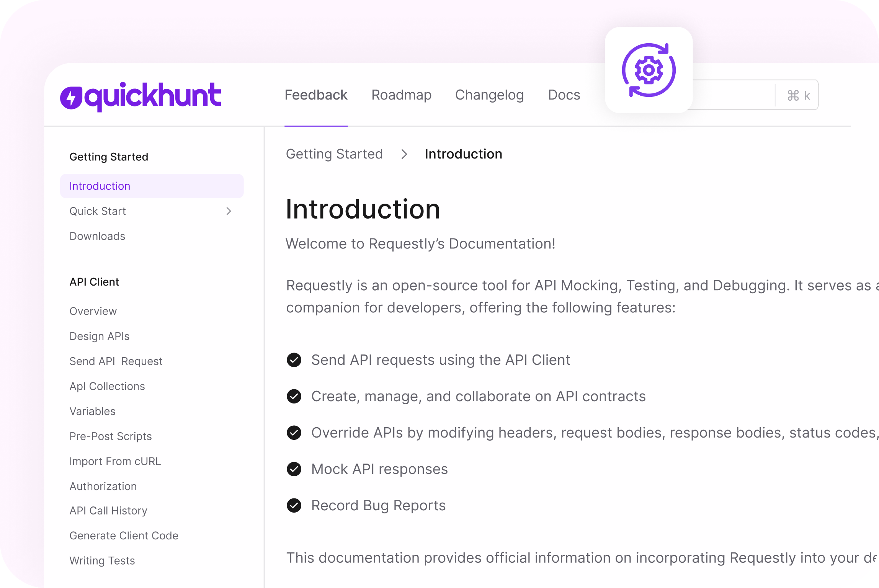Open Downloads in the sidebar

(97, 236)
